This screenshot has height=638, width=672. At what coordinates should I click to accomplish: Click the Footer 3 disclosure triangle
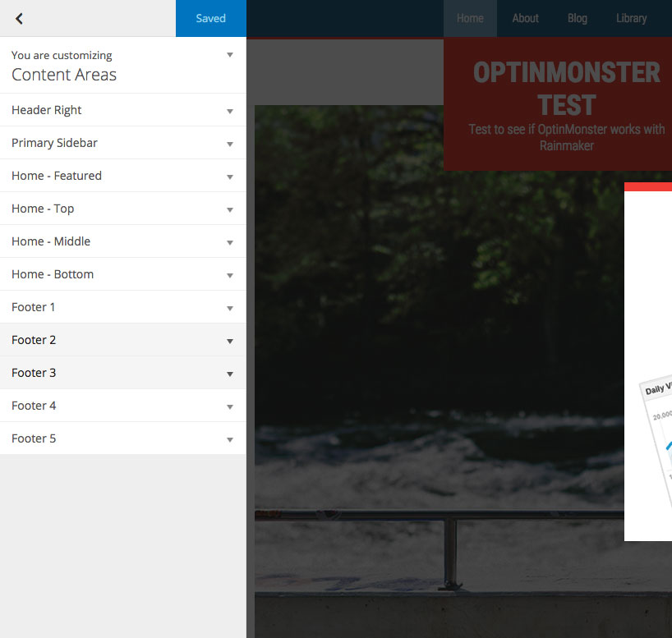click(230, 374)
